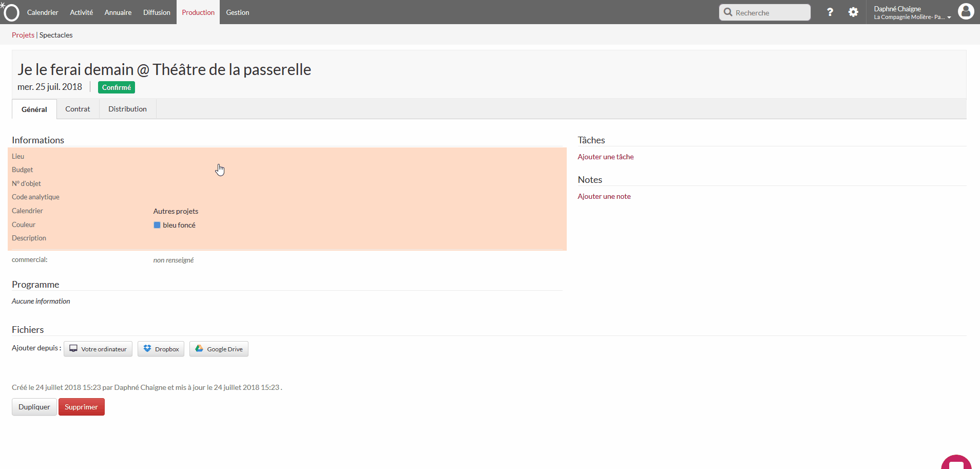Open the chat widget bubble
This screenshot has width=980, height=469.
pyautogui.click(x=956, y=462)
